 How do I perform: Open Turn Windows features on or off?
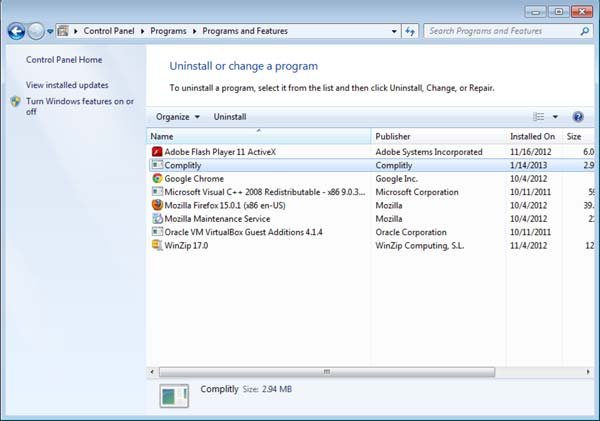80,106
